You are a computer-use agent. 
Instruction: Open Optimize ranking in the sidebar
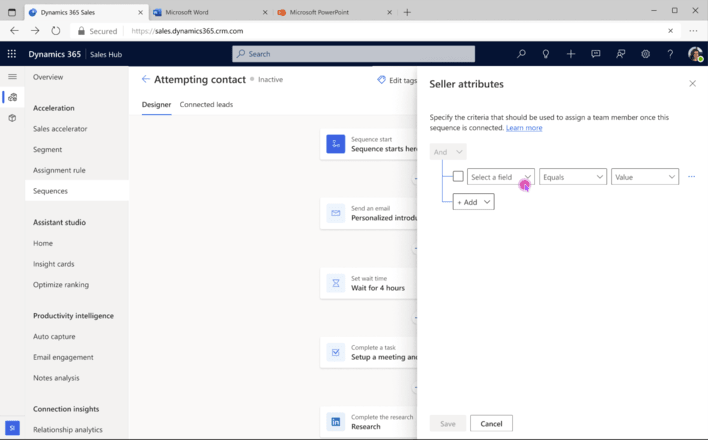tap(61, 285)
